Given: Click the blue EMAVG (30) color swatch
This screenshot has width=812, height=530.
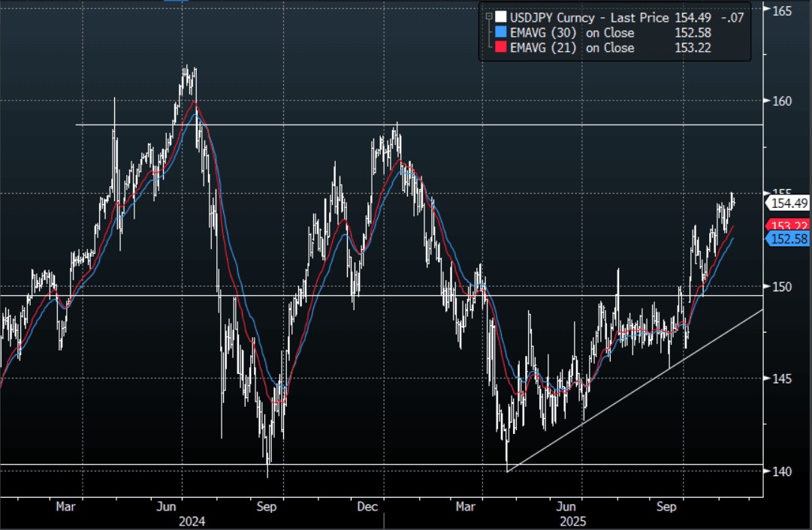Looking at the screenshot, I should 500,33.
